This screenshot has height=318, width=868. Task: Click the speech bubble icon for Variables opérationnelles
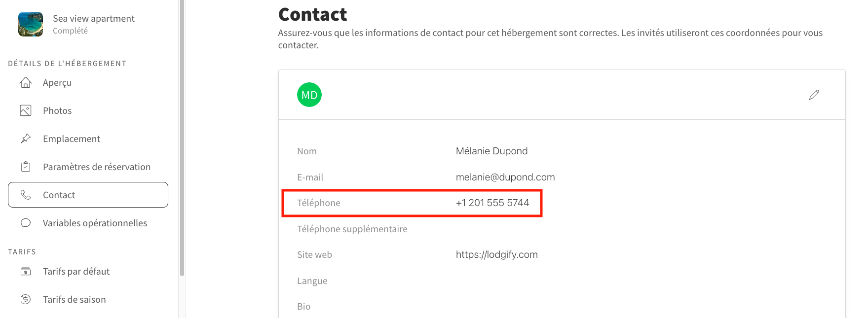pyautogui.click(x=26, y=223)
